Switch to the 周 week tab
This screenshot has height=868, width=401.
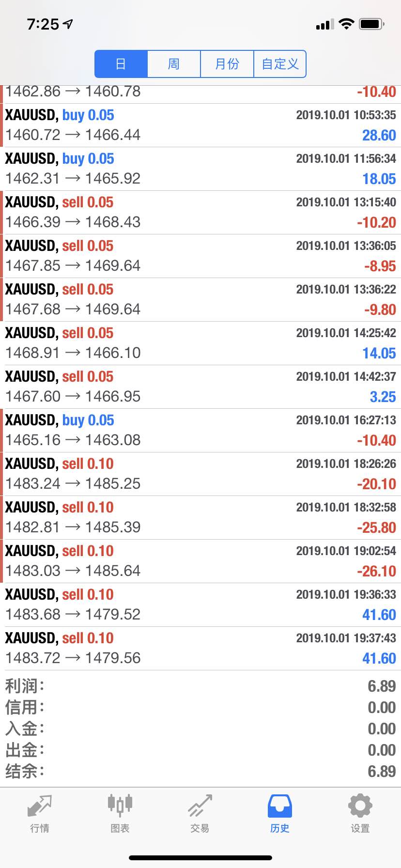[174, 64]
